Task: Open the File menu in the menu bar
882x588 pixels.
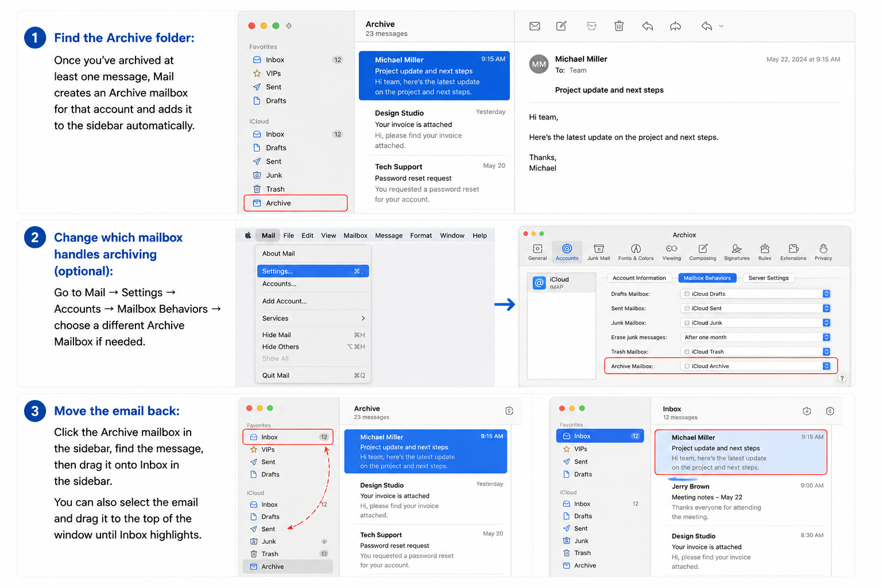Action: 288,235
